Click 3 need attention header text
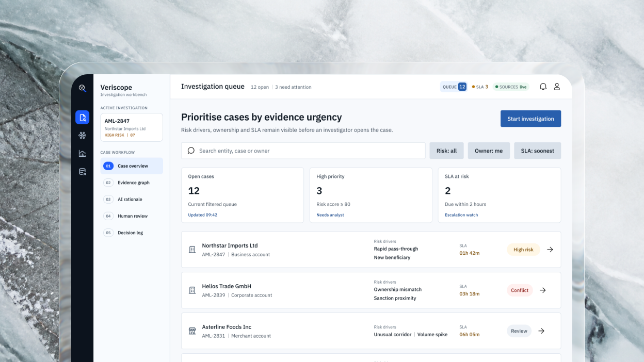644x362 pixels. click(293, 87)
